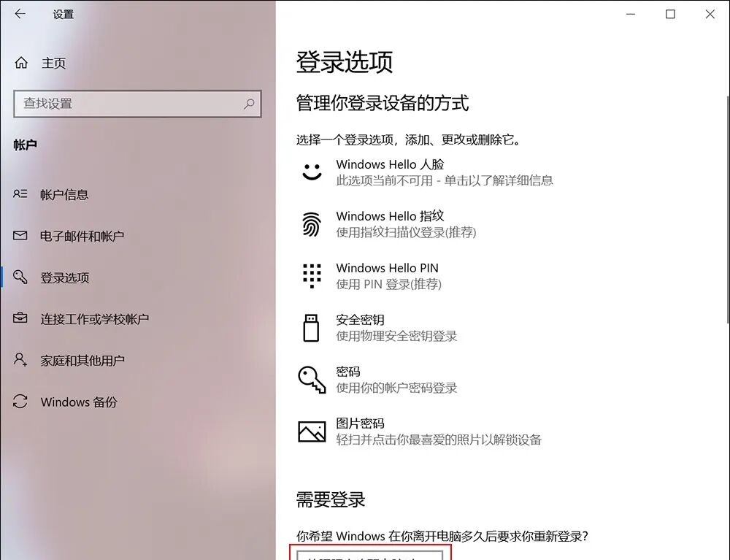The height and width of the screenshot is (560, 730).
Task: Minimize the Settings window
Action: (x=631, y=14)
